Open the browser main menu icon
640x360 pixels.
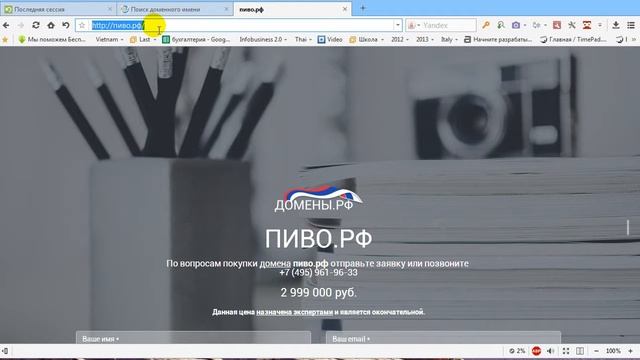[631, 25]
